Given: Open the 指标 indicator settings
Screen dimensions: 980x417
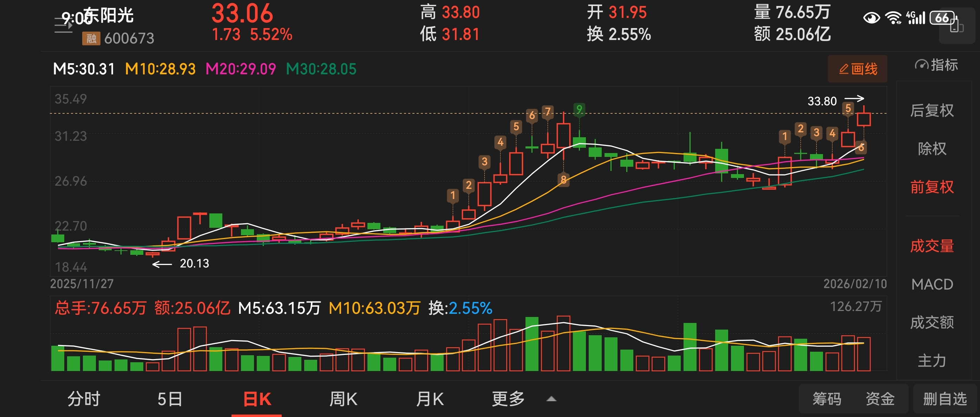Looking at the screenshot, I should click(x=936, y=65).
